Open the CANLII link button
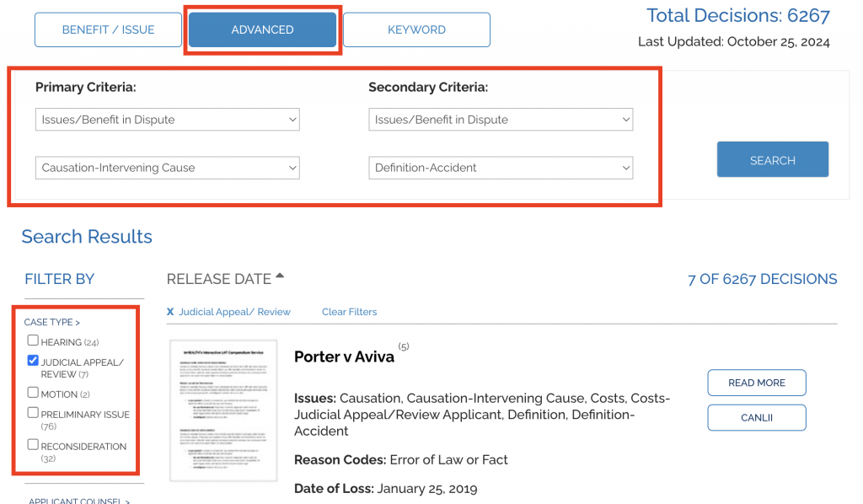863x504 pixels. (x=757, y=418)
